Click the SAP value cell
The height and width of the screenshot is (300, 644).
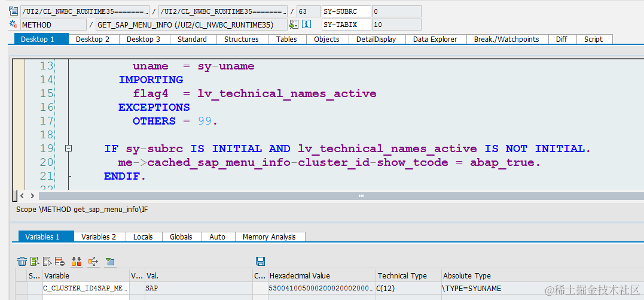click(x=198, y=289)
